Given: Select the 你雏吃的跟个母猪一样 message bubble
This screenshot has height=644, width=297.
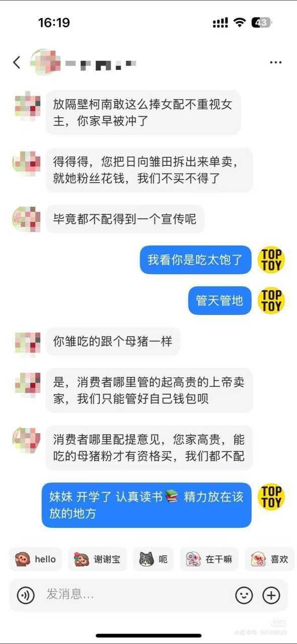Looking at the screenshot, I should coord(113,342).
